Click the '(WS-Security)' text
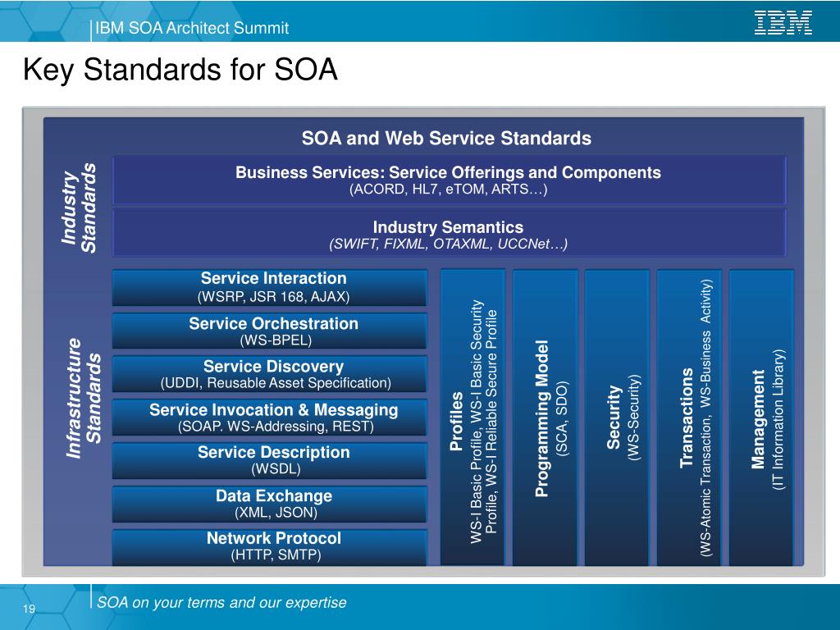Viewport: 840px width, 630px height. (634, 418)
